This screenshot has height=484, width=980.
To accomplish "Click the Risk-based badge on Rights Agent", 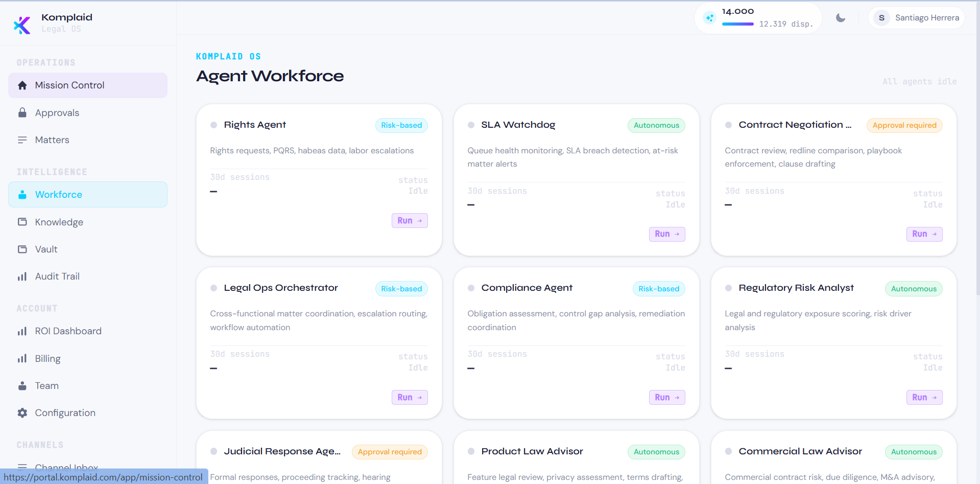I will coord(401,125).
